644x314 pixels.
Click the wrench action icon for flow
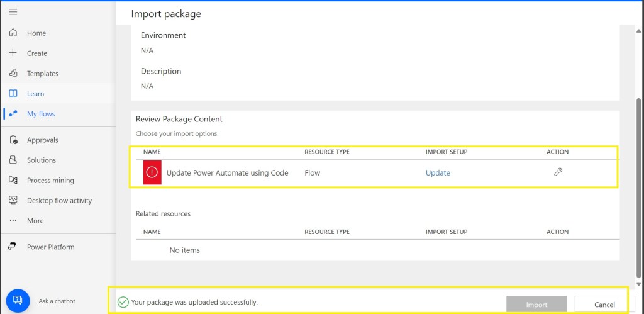[558, 172]
